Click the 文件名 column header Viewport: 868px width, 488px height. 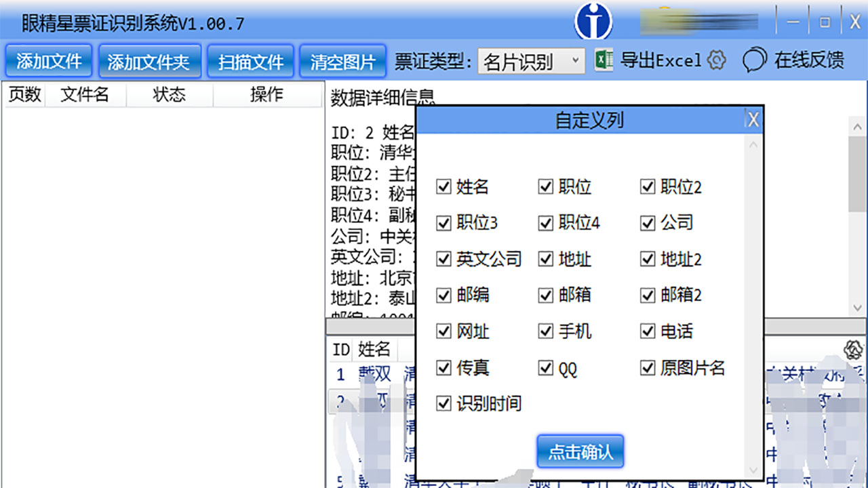[x=85, y=95]
